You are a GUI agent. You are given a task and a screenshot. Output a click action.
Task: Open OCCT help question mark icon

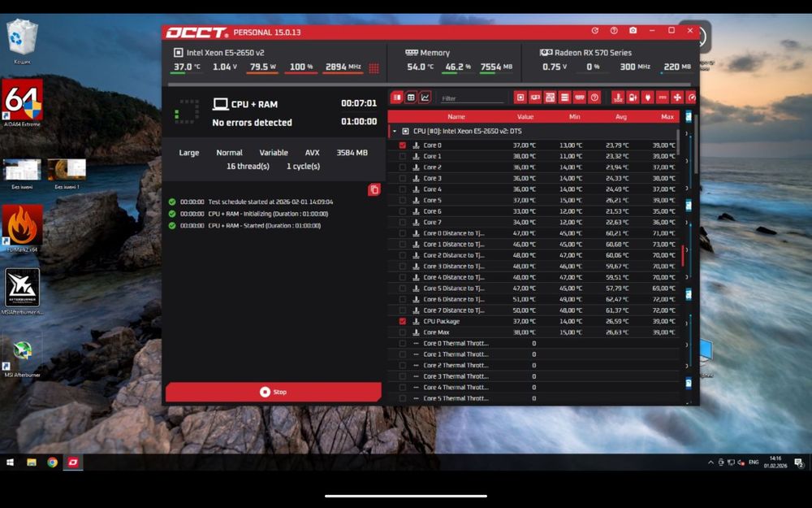point(614,31)
